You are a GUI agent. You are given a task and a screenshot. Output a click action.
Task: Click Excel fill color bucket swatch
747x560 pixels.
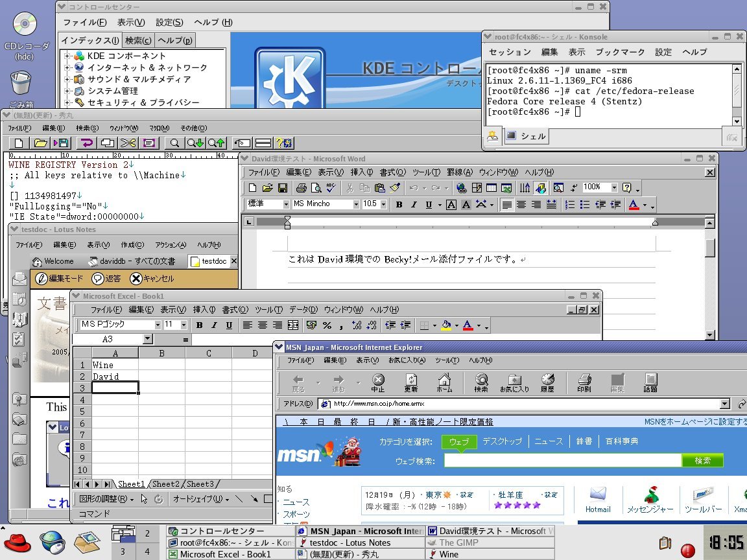pyautogui.click(x=446, y=325)
